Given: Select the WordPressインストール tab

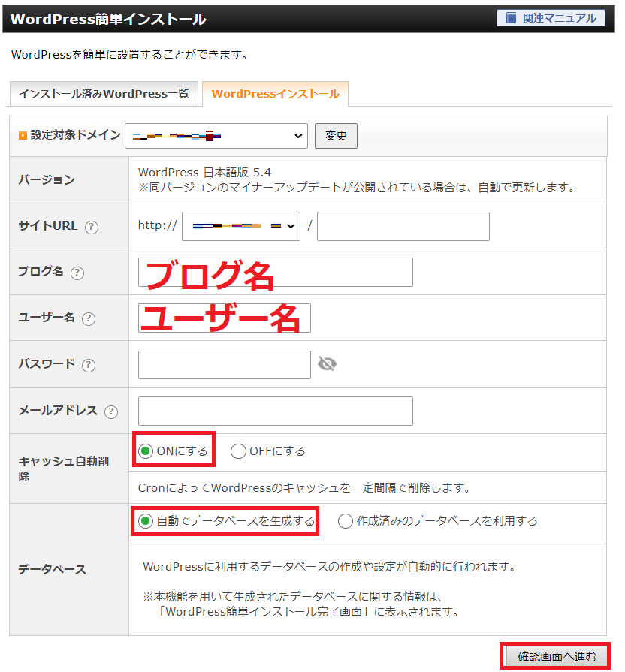Looking at the screenshot, I should pos(275,93).
